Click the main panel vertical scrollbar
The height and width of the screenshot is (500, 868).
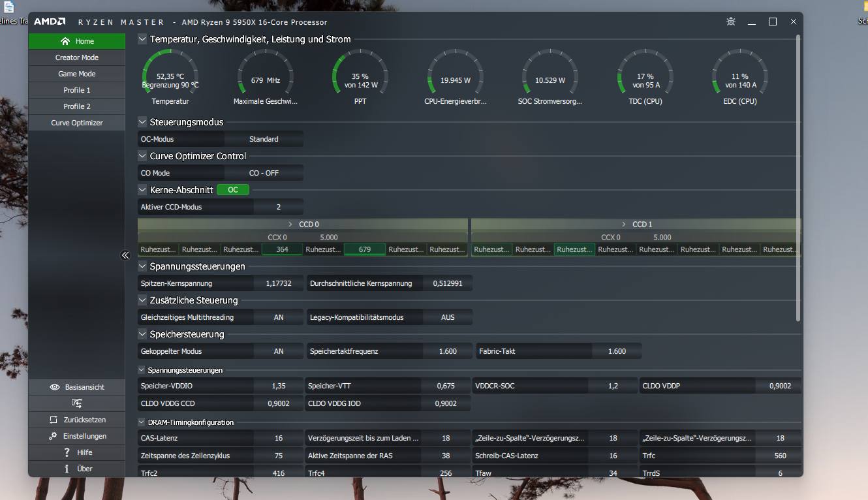tap(798, 178)
